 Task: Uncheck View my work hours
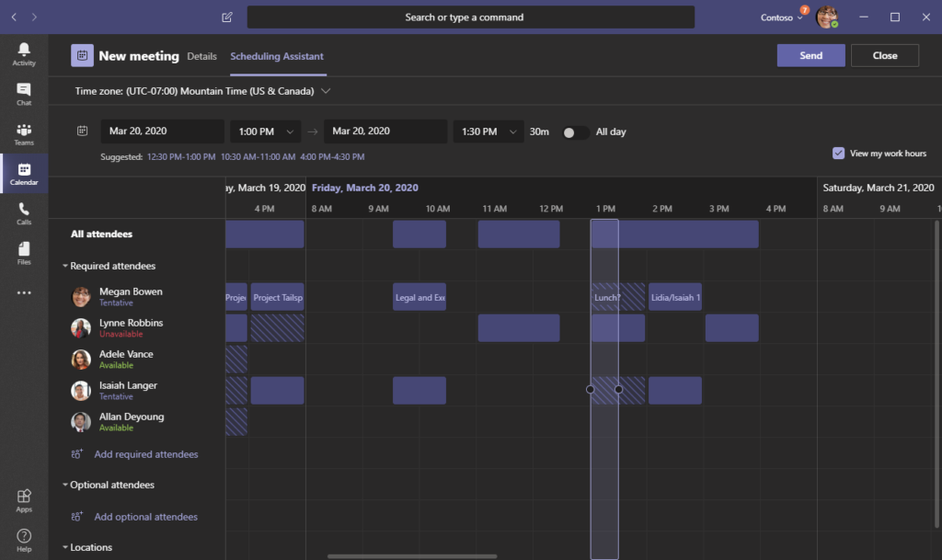point(838,153)
